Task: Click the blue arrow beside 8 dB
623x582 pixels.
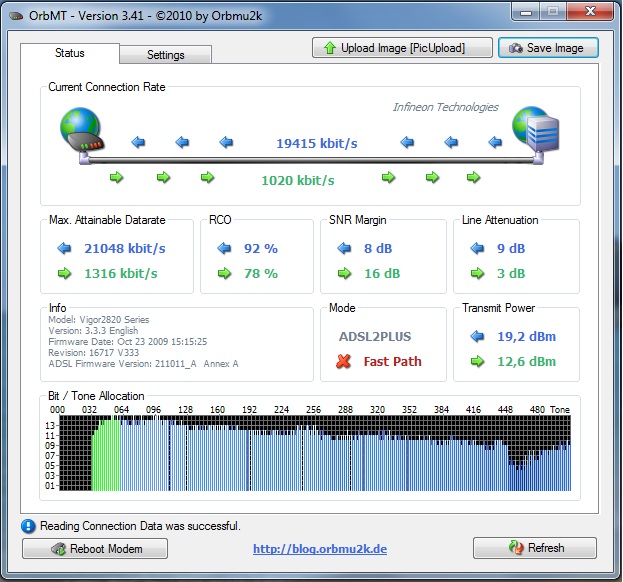Action: [x=344, y=248]
